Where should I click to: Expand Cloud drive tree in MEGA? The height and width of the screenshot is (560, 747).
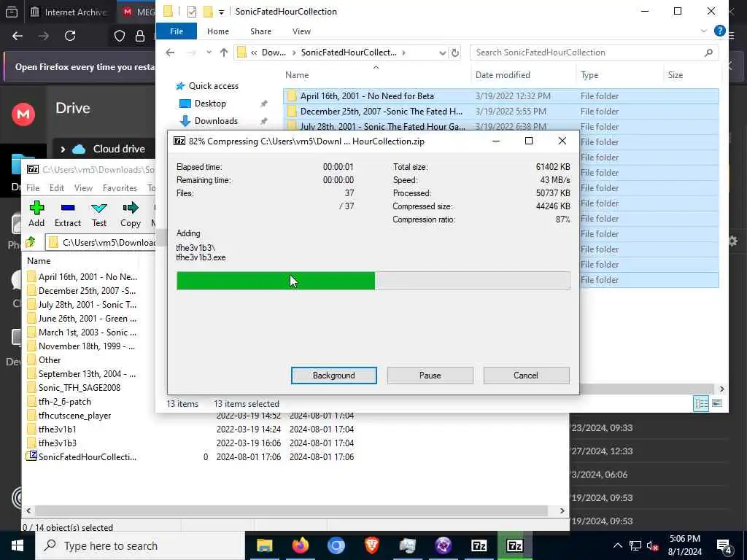63,149
